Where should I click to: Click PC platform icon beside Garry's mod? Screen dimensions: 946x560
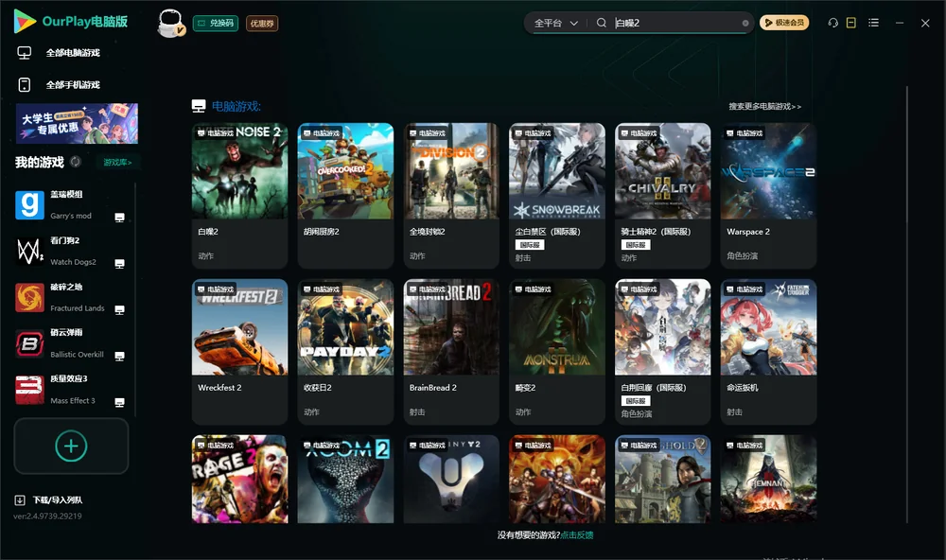[x=119, y=218]
